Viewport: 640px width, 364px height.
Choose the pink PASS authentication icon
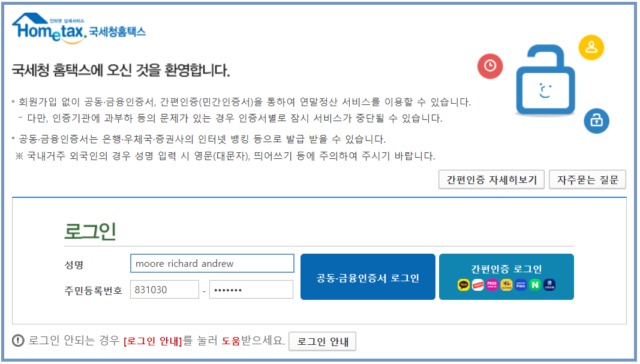tap(492, 284)
